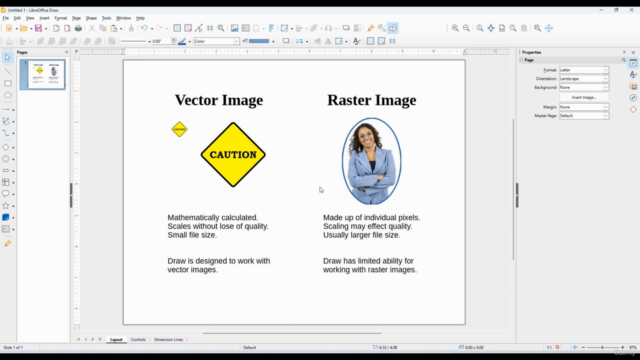This screenshot has width=640, height=360.
Task: Open the Shape menu
Action: pos(91,18)
